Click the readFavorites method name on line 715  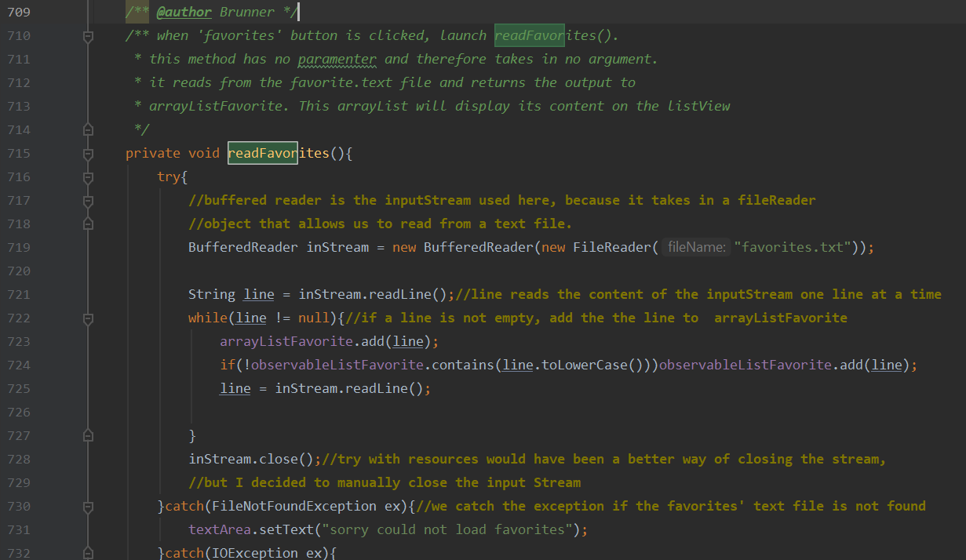pyautogui.click(x=279, y=153)
